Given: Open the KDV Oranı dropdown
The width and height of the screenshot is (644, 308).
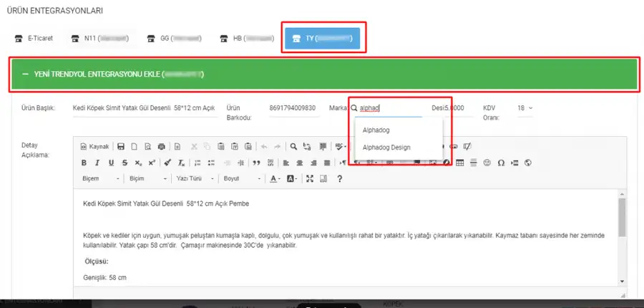Looking at the screenshot, I should (x=525, y=108).
